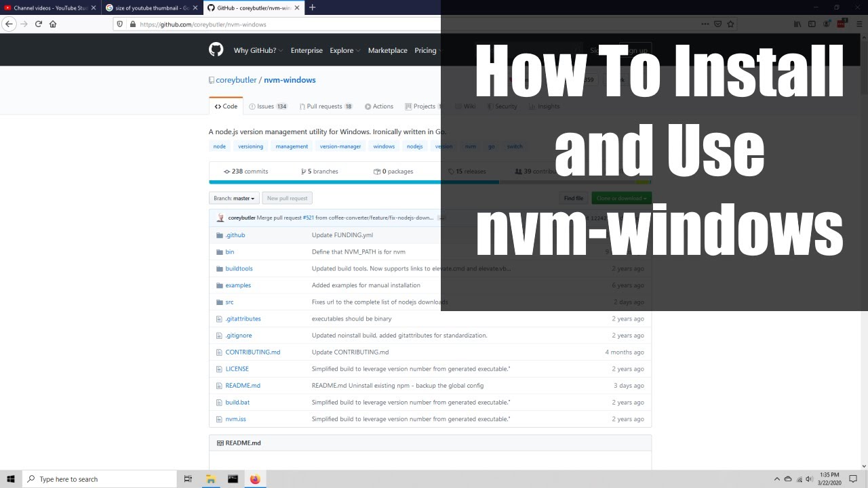
Task: Reload the current page
Action: point(39,24)
